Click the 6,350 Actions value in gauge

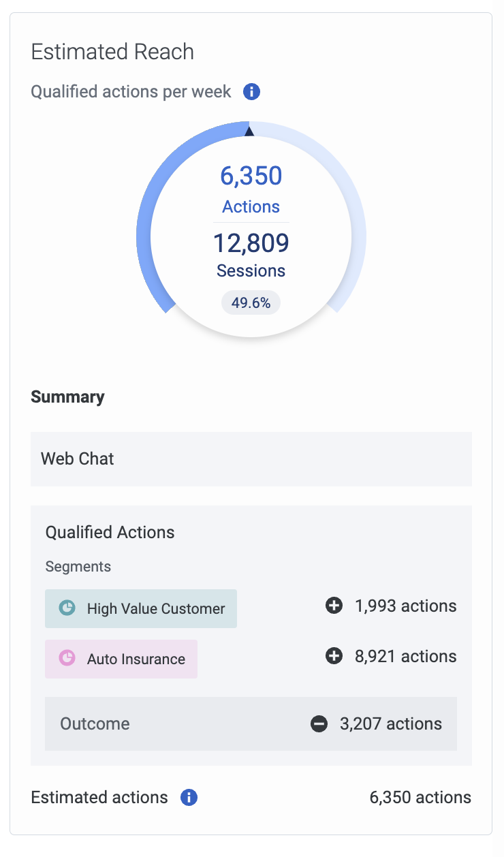point(251,189)
